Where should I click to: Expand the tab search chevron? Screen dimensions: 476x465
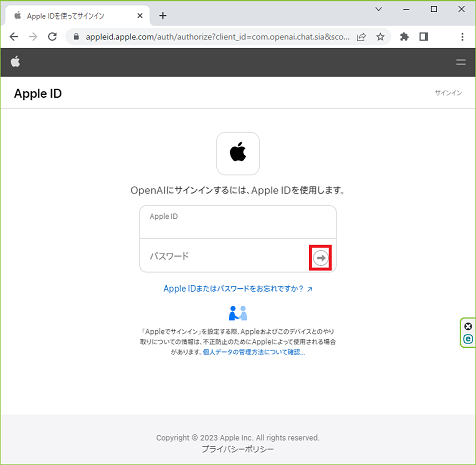(x=379, y=9)
